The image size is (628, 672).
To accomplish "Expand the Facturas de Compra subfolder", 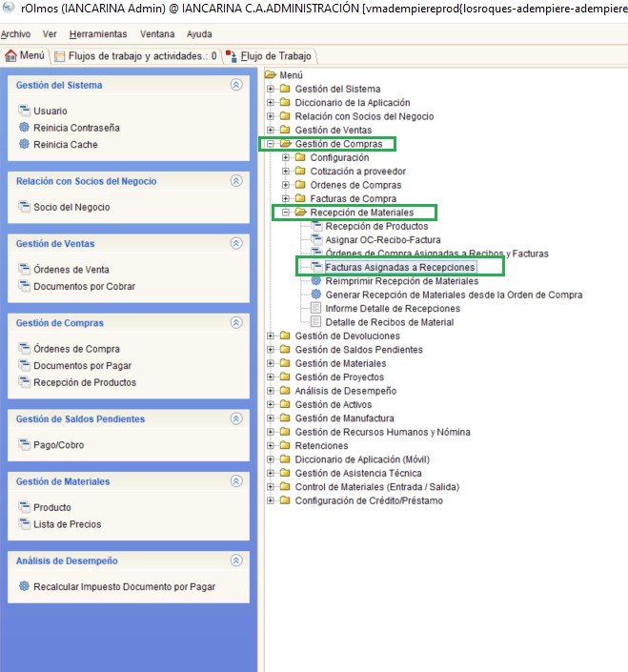I will [286, 198].
